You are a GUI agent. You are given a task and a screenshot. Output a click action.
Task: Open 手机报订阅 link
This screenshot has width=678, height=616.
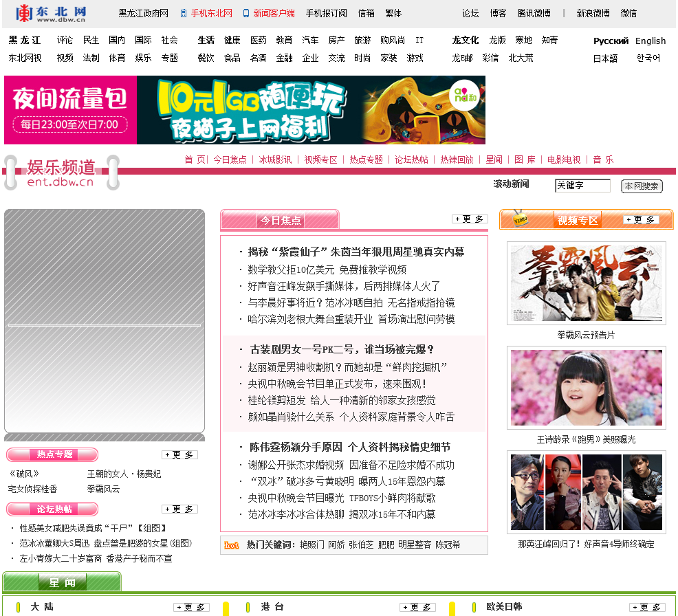[x=327, y=13]
